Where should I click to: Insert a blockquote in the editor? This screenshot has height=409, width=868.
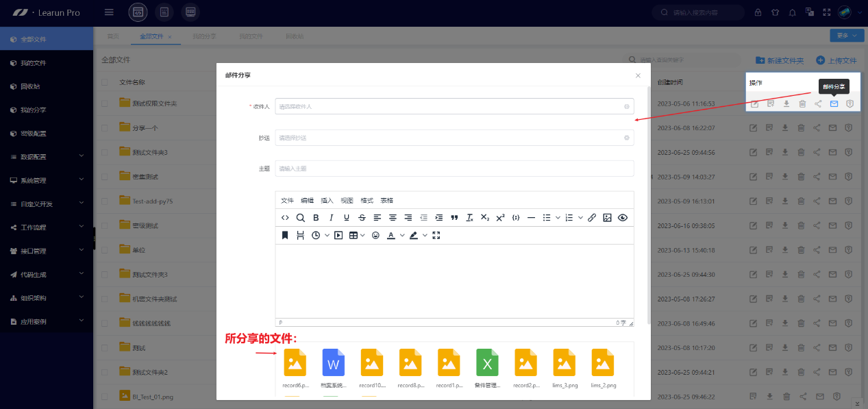click(454, 218)
